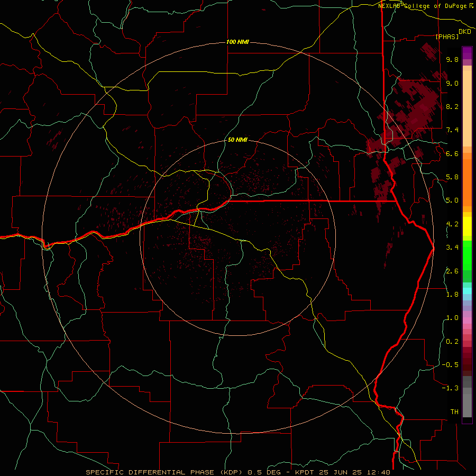476x476 pixels.
Task: Click the [PHAS] label above the color scale
Action: [447, 36]
